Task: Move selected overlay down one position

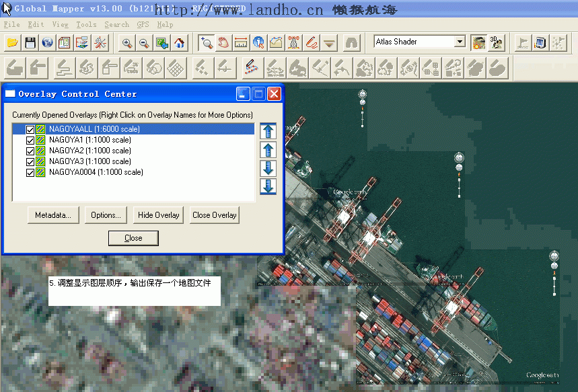Action: tap(268, 168)
